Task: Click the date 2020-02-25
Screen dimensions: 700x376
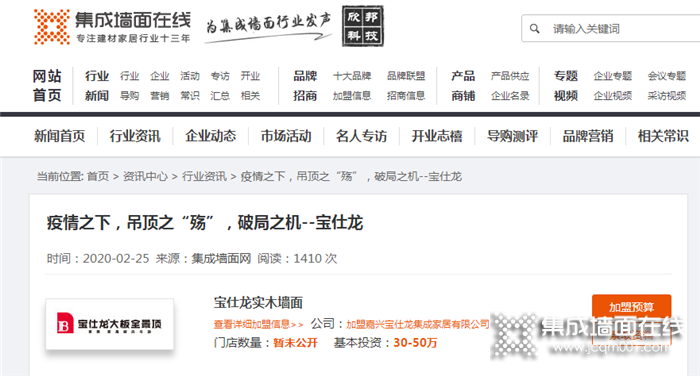Action: (116, 259)
